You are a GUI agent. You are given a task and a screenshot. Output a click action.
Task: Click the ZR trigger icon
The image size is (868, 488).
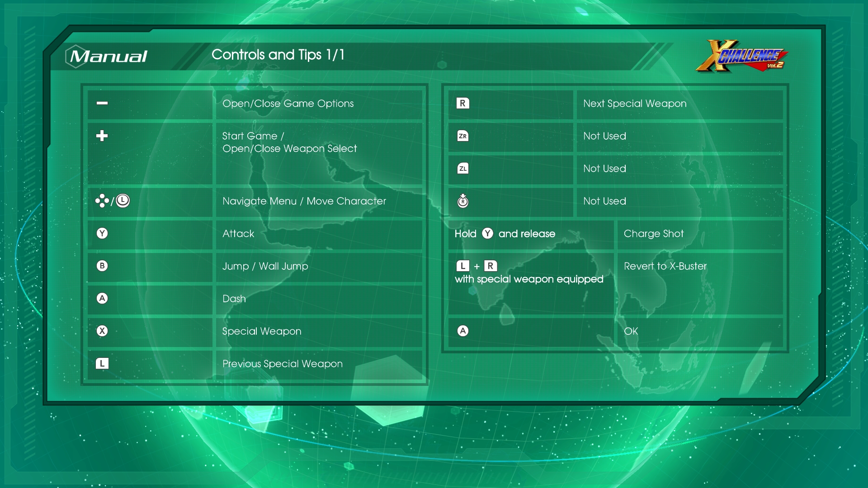pos(462,136)
